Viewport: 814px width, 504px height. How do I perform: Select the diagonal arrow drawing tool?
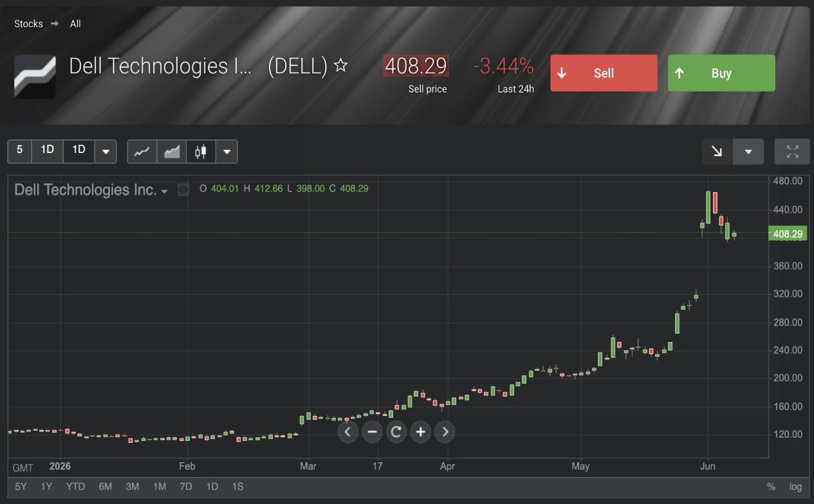[717, 152]
